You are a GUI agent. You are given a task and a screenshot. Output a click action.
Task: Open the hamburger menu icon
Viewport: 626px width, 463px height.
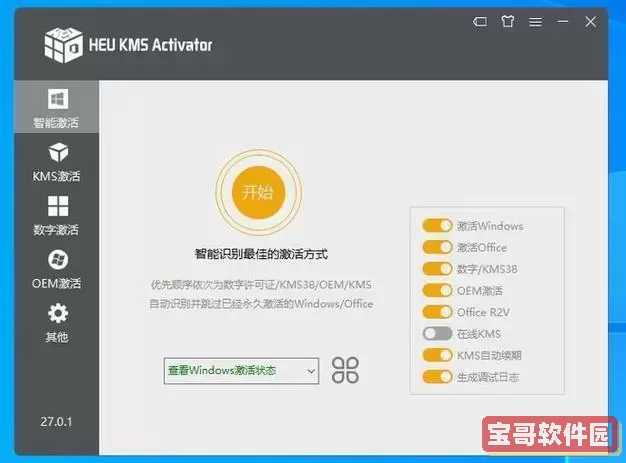click(535, 22)
